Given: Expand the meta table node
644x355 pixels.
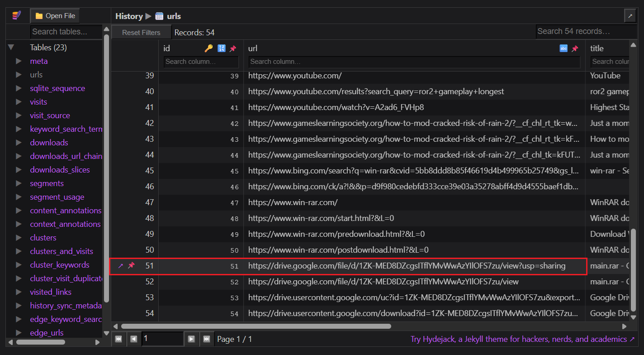Looking at the screenshot, I should point(19,61).
